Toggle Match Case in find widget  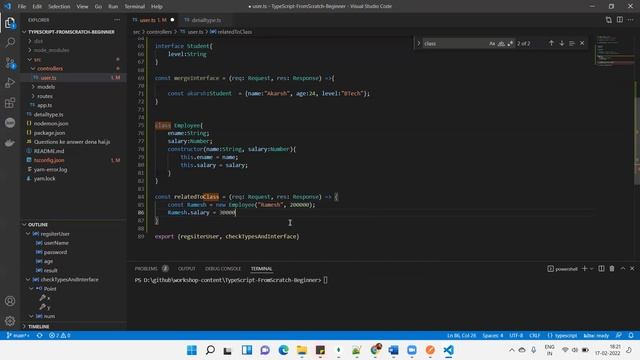coord(492,43)
